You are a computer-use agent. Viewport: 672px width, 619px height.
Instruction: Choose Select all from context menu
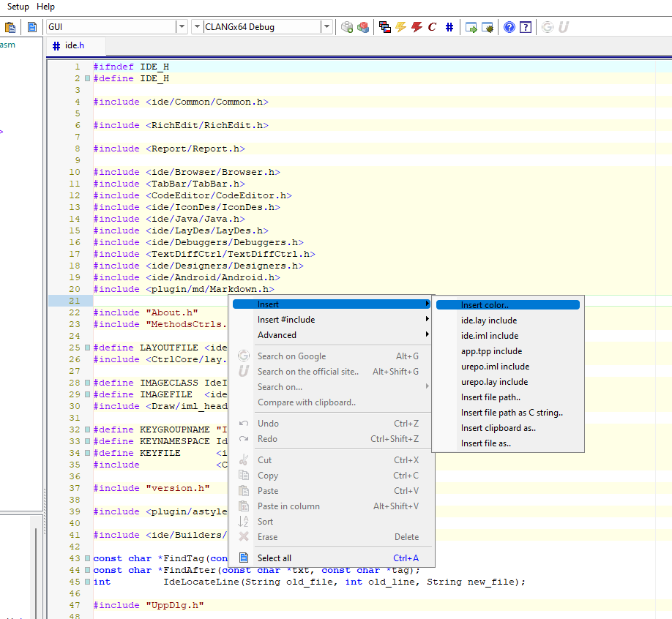[275, 558]
